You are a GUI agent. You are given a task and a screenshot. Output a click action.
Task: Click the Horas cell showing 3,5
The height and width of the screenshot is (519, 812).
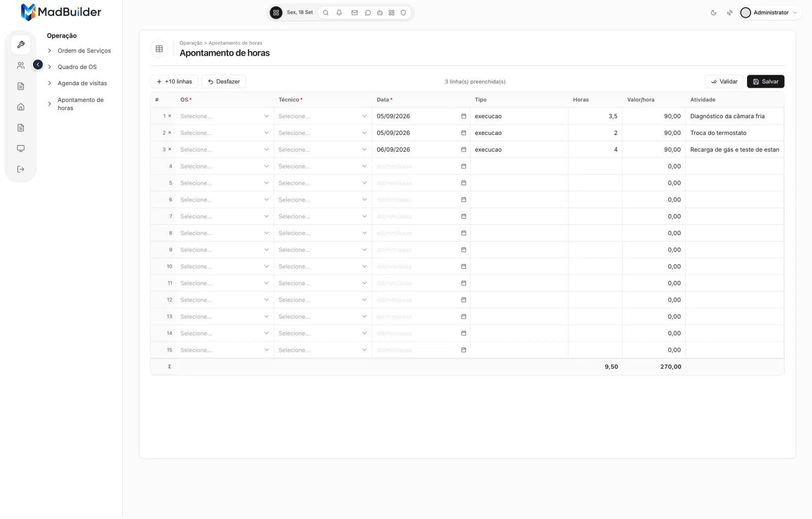[595, 116]
